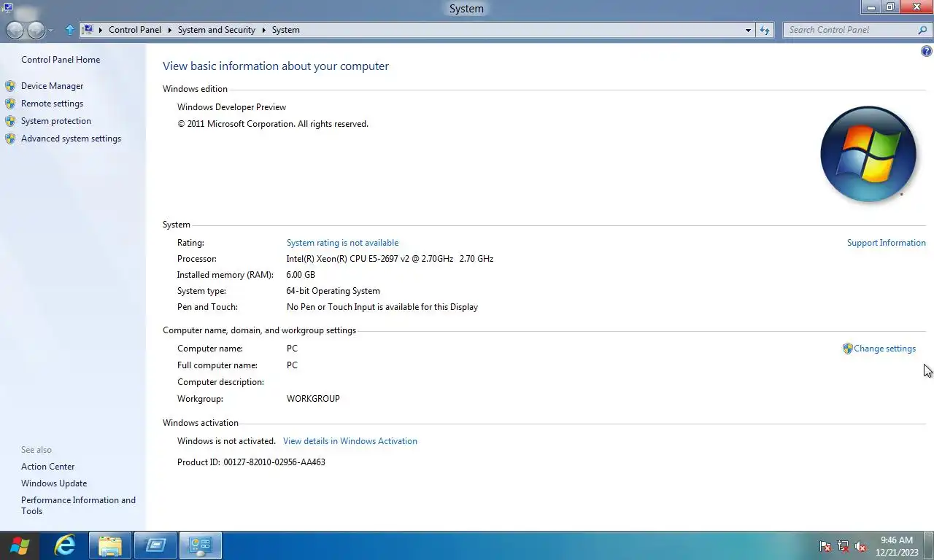The image size is (934, 560).
Task: Minimize the System window
Action: (871, 7)
